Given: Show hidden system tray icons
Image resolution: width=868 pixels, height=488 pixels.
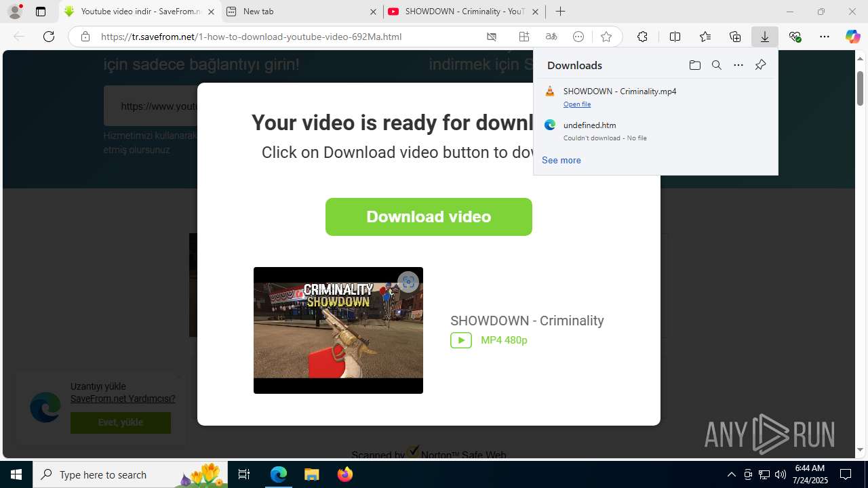Looking at the screenshot, I should 731,474.
